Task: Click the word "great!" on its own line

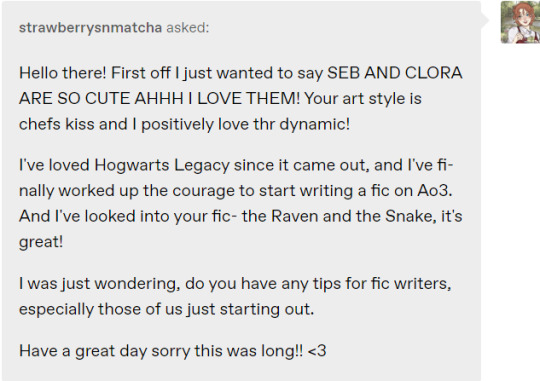Action: click(x=41, y=242)
